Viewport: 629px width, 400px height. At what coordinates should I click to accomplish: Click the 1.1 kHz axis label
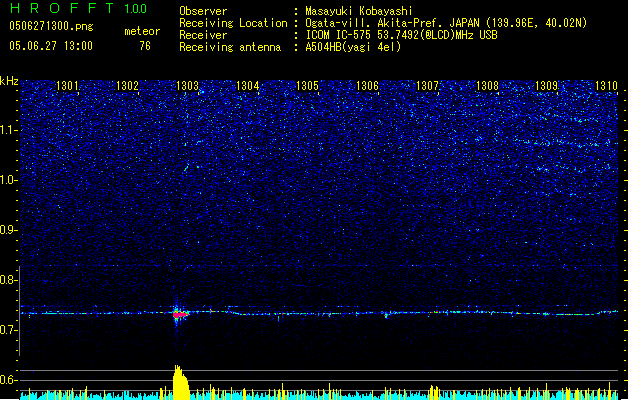pyautogui.click(x=7, y=130)
